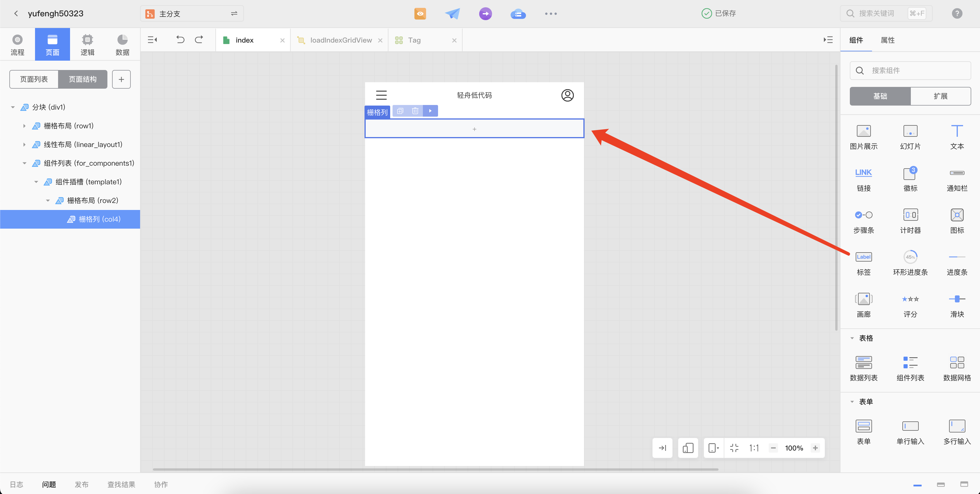Reset zoom with the 1:1 button
Image resolution: width=980 pixels, height=494 pixels.
[x=754, y=448]
